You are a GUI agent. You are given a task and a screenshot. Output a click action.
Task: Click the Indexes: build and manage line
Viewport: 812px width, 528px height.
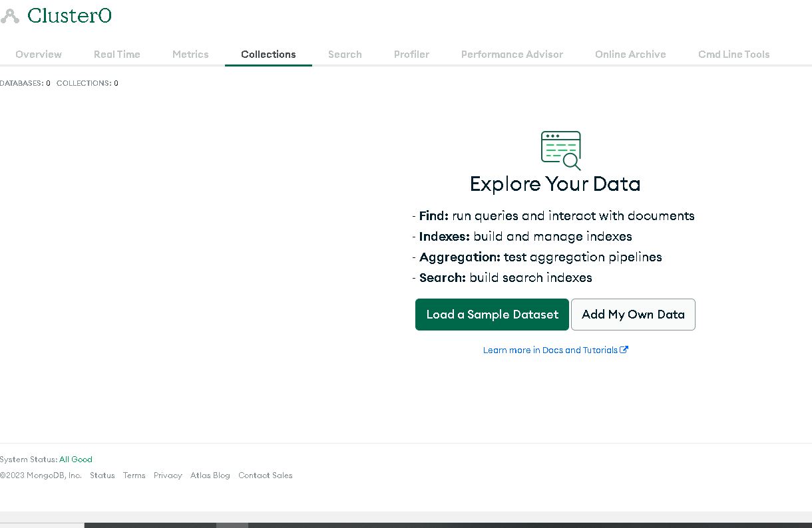tap(522, 237)
